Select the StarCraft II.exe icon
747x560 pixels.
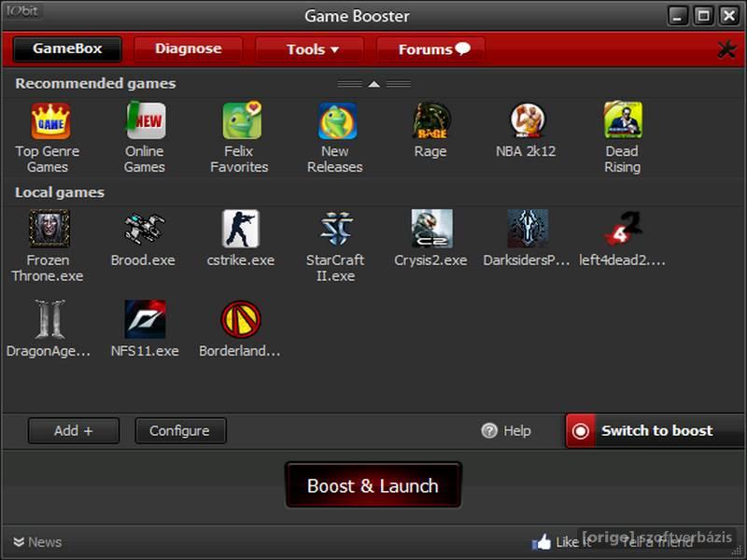click(x=336, y=229)
